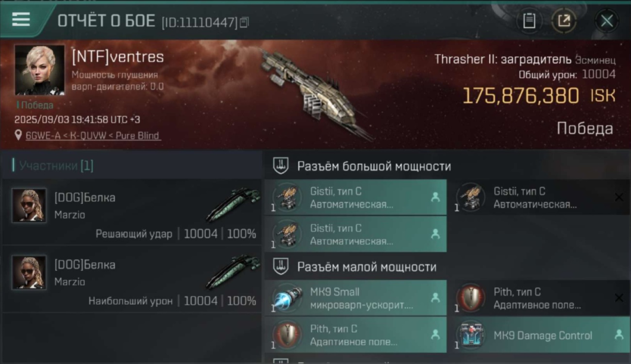The width and height of the screenshot is (631, 364).
Task: Copy the battle report ID icon
Action: click(x=244, y=22)
